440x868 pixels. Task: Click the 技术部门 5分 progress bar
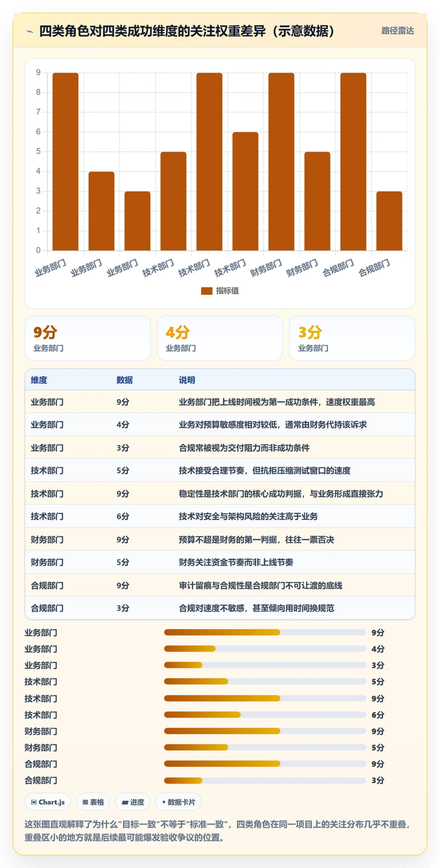265,681
